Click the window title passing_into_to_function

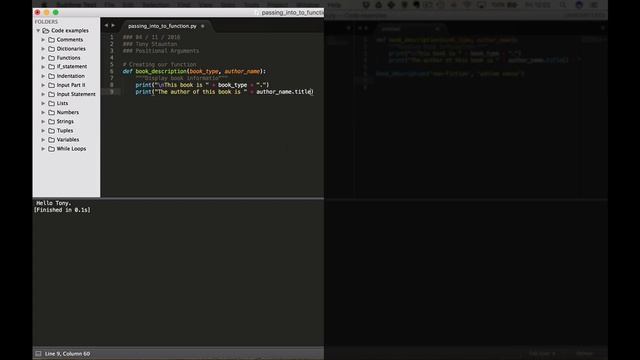coord(292,13)
